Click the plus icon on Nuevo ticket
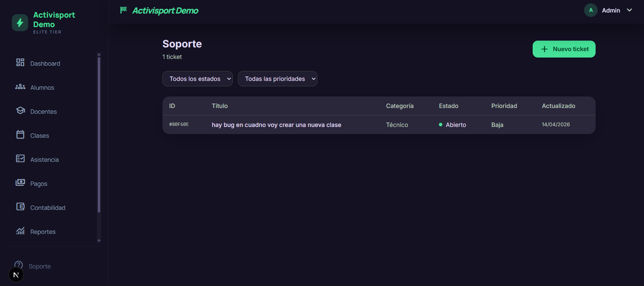Screen dimensions: 644x286 [545, 49]
